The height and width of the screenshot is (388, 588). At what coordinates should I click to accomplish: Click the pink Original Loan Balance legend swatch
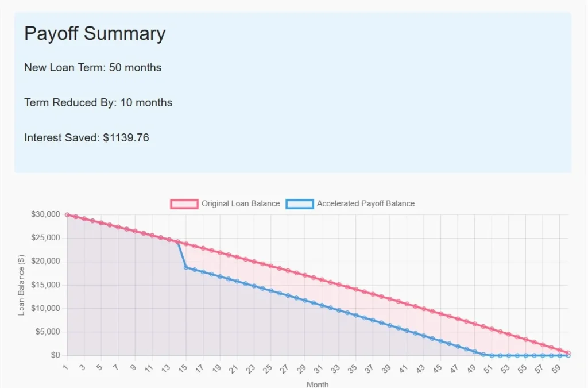click(184, 203)
